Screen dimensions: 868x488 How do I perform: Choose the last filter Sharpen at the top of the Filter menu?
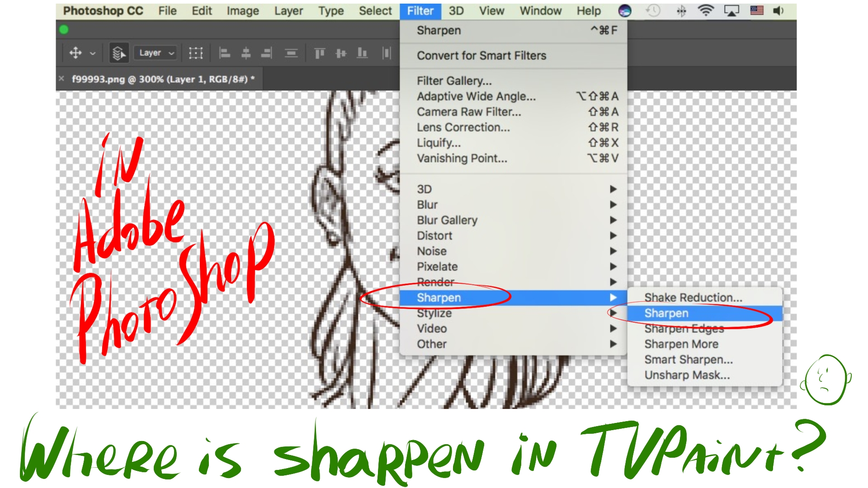coord(514,30)
